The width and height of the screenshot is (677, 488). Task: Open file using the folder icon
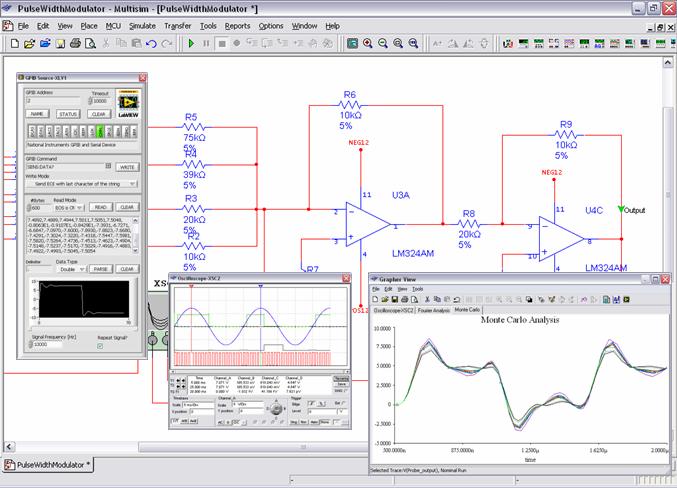pos(30,44)
